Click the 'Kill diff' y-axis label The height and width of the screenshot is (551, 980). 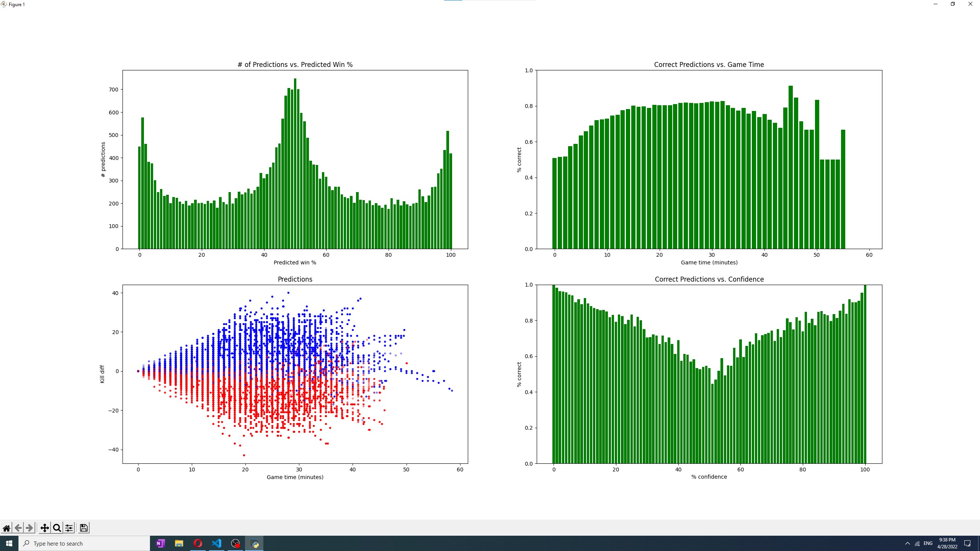(x=102, y=374)
